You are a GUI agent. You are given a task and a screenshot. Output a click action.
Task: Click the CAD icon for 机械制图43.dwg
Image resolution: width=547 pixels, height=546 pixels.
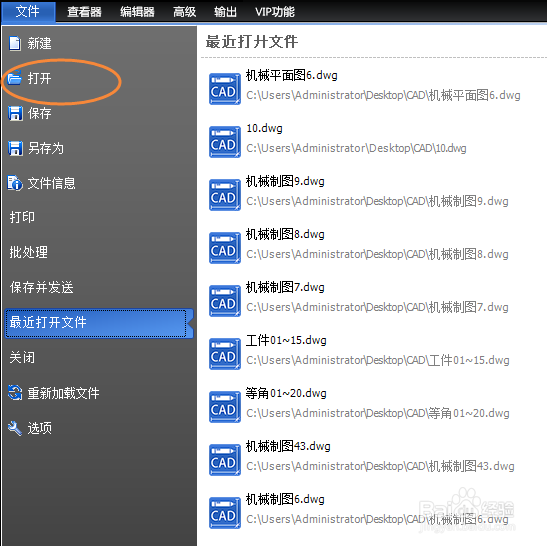(225, 460)
